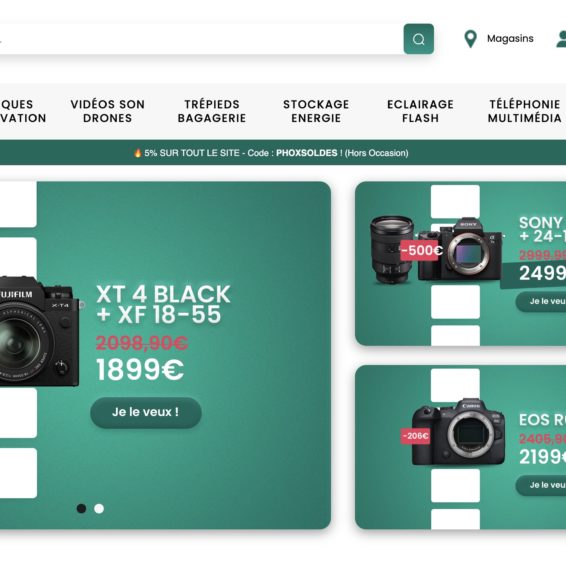Click the -206€ discount badge
The image size is (566, 566).
[x=415, y=436]
